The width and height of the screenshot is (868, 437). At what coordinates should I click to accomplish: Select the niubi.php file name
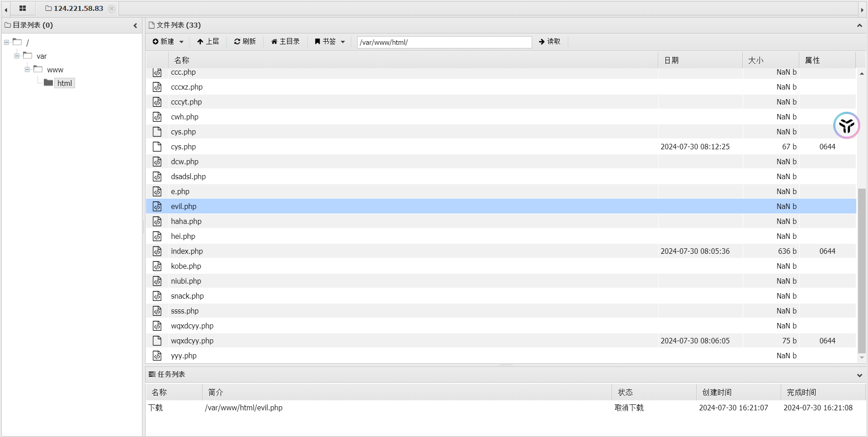(186, 281)
